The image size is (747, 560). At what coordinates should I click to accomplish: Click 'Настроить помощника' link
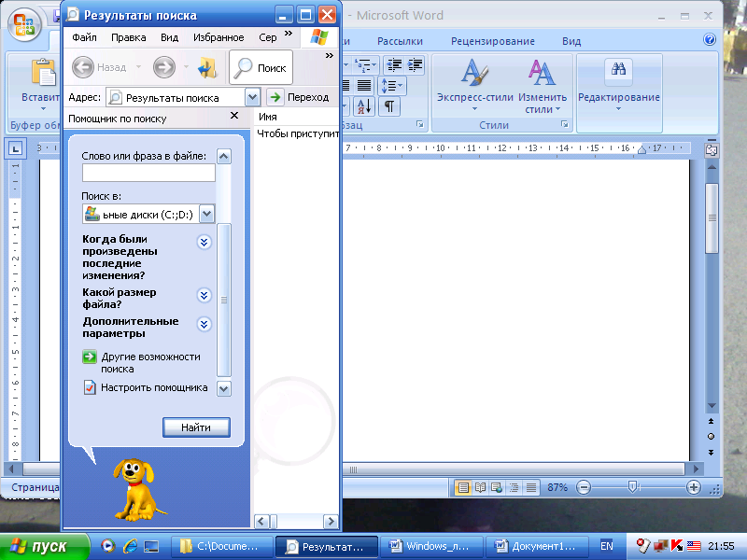pos(154,387)
